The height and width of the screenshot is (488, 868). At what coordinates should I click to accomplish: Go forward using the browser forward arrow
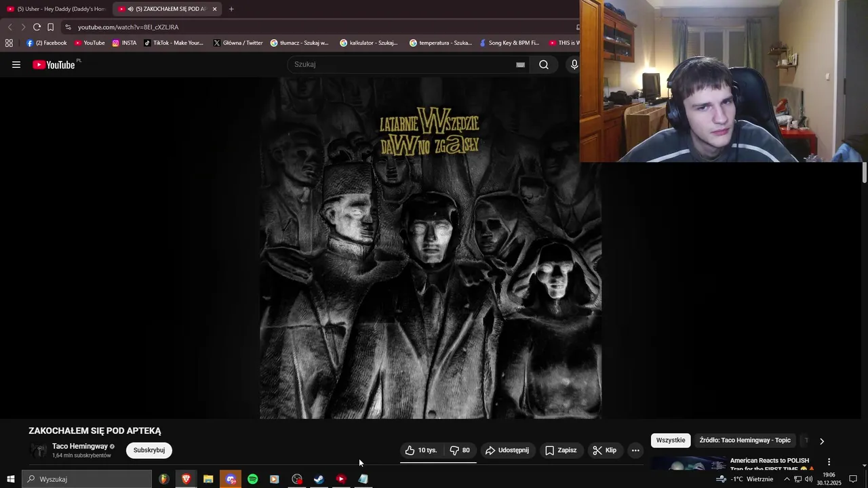(23, 27)
